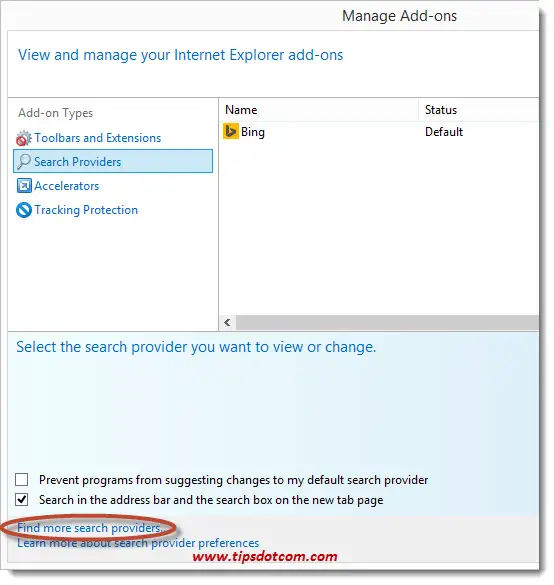Select Search Providers add-on type
This screenshot has height=585, width=554.
click(x=113, y=161)
